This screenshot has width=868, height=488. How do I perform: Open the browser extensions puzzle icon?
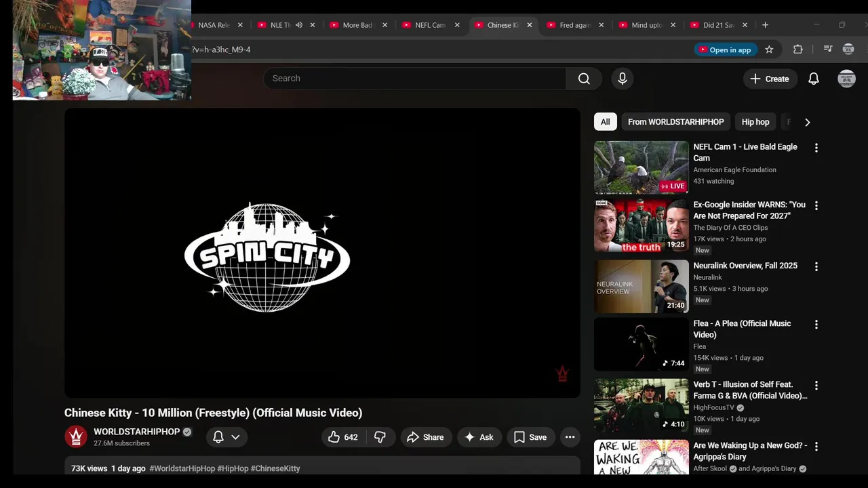point(798,49)
